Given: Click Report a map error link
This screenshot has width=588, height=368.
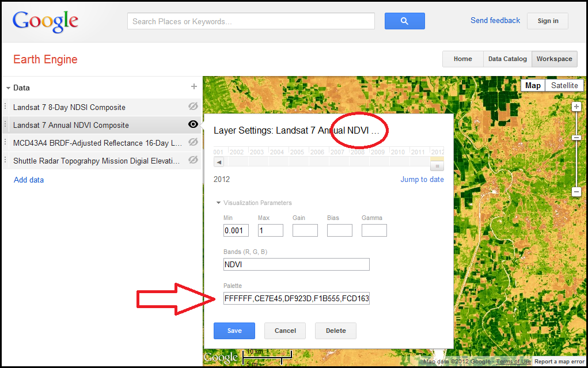Looking at the screenshot, I should pyautogui.click(x=559, y=361).
